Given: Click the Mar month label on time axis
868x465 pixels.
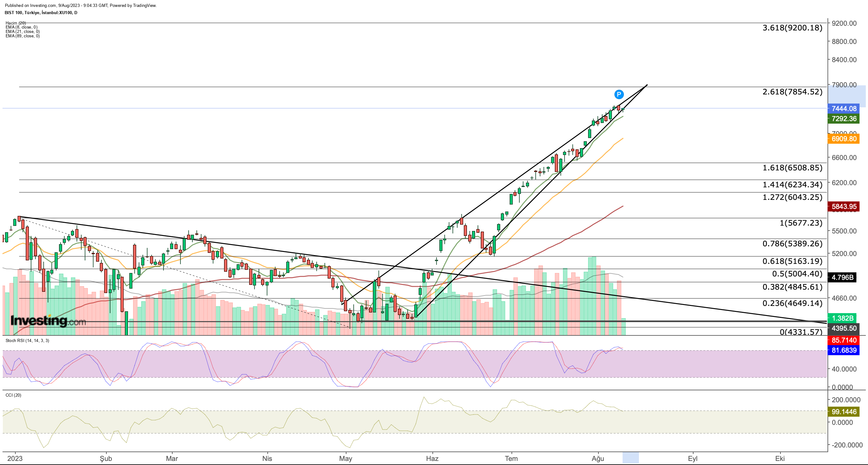Looking at the screenshot, I should (x=172, y=459).
